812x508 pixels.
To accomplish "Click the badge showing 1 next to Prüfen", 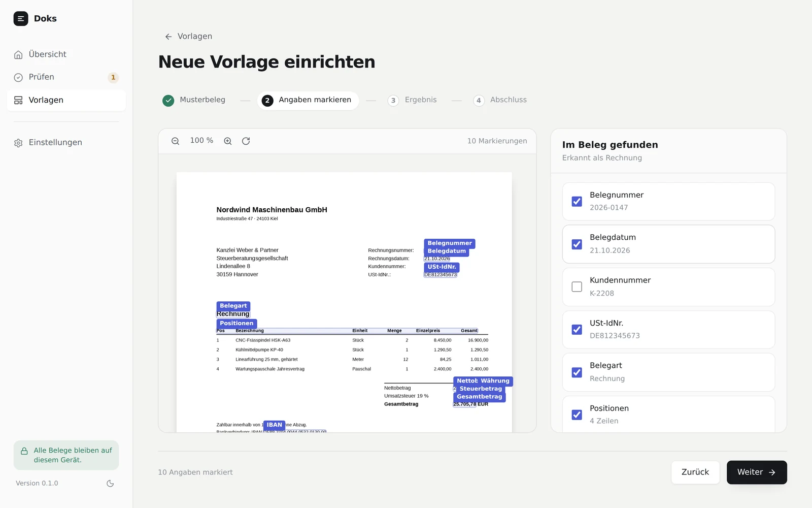I will pyautogui.click(x=113, y=77).
